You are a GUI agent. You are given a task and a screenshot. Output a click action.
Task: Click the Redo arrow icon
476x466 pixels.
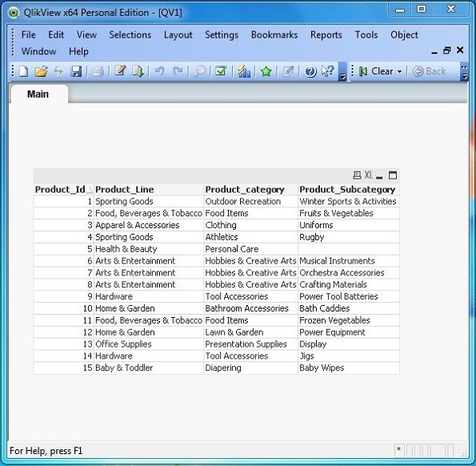coord(178,71)
